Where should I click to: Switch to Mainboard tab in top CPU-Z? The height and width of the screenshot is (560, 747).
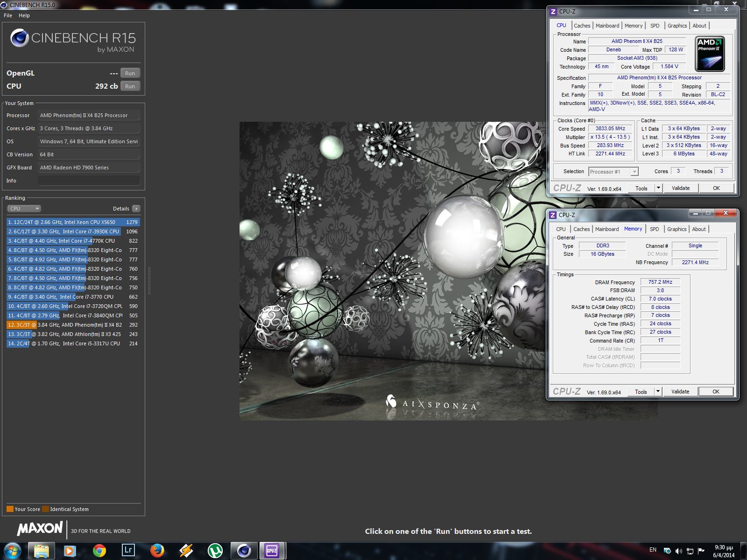coord(607,26)
